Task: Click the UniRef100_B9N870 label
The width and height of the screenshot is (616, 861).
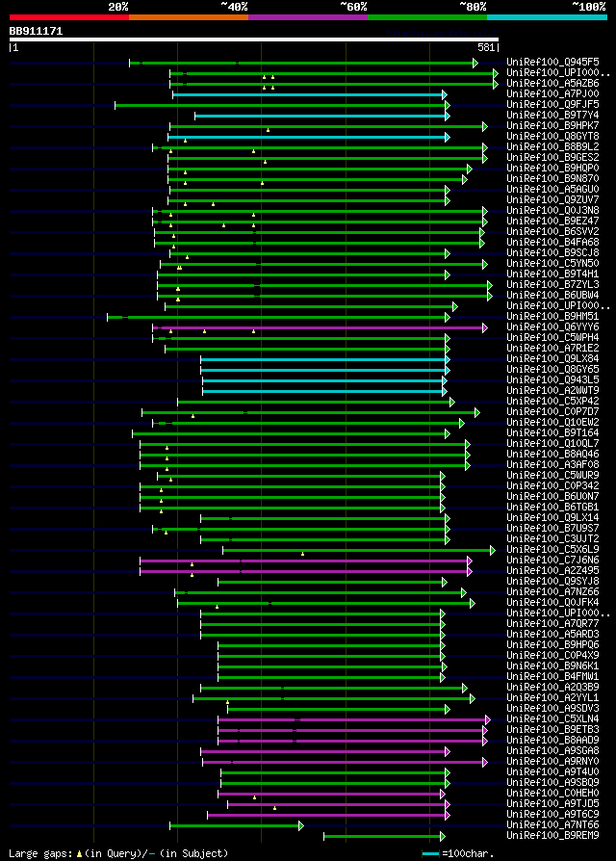Action: pyautogui.click(x=552, y=178)
